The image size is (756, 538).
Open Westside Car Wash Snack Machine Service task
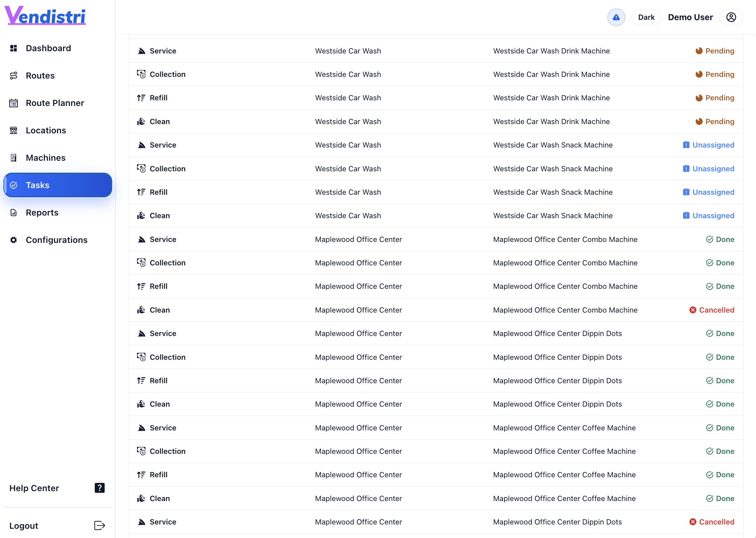[x=163, y=145]
